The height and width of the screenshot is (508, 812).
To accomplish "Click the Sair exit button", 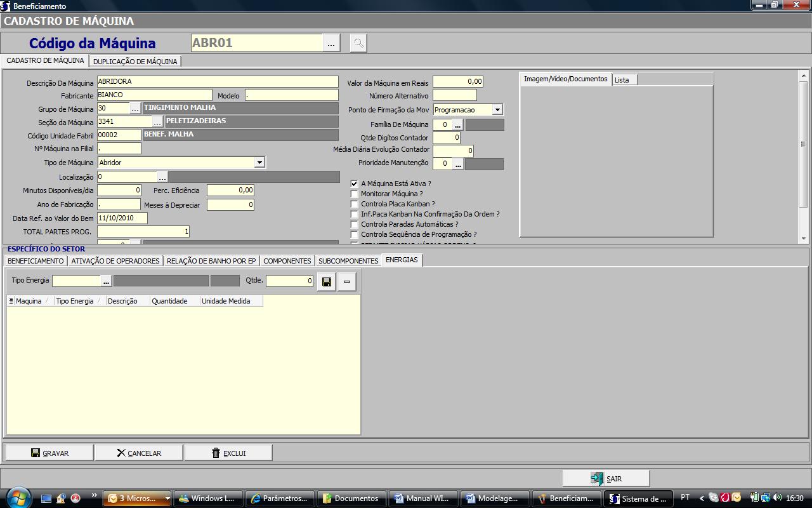I will point(606,478).
